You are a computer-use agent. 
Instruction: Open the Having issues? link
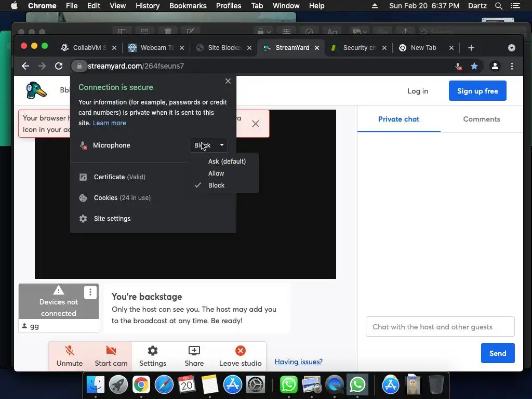coord(299,362)
